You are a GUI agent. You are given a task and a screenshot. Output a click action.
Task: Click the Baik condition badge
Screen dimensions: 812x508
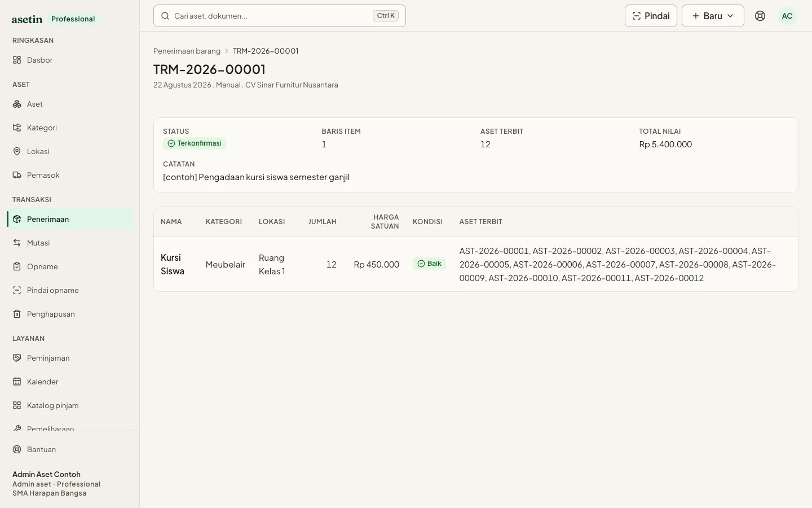[429, 264]
